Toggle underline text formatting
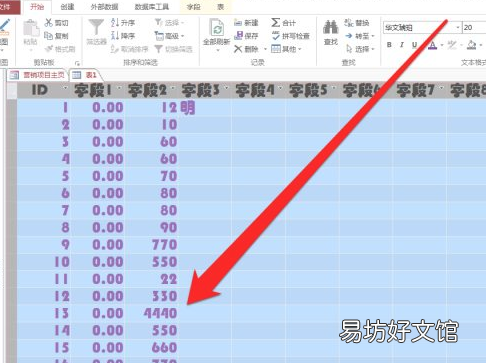 tap(414, 45)
